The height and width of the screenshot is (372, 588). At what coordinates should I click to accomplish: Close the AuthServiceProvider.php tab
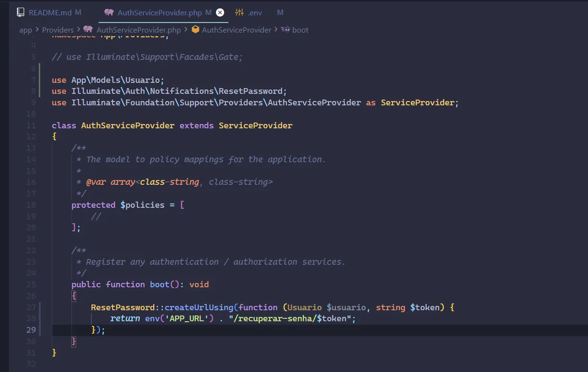(220, 12)
